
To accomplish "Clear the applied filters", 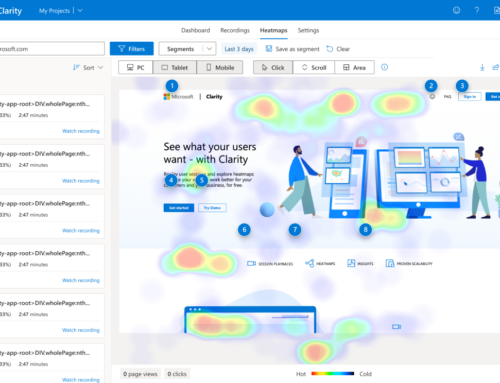I will point(338,49).
